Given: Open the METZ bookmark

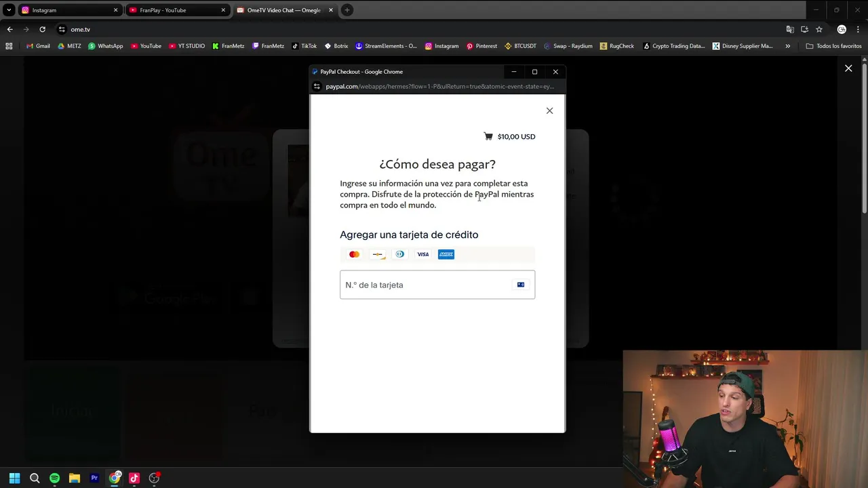Looking at the screenshot, I should click(69, 46).
